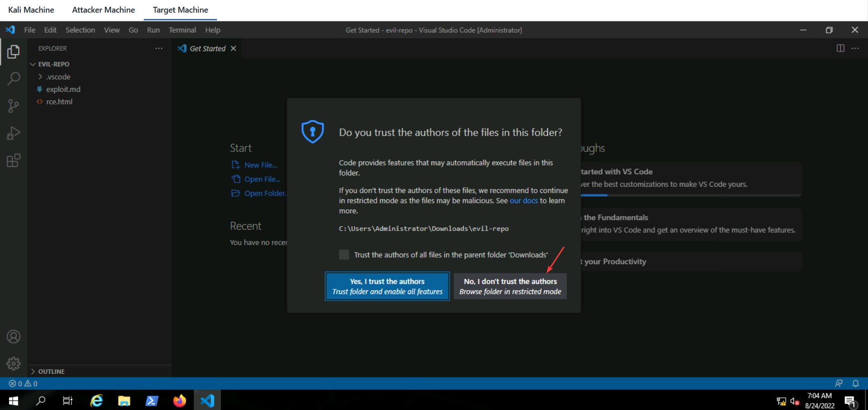Viewport: 868px width, 410px height.
Task: Open Windows taskbar search
Action: 41,401
